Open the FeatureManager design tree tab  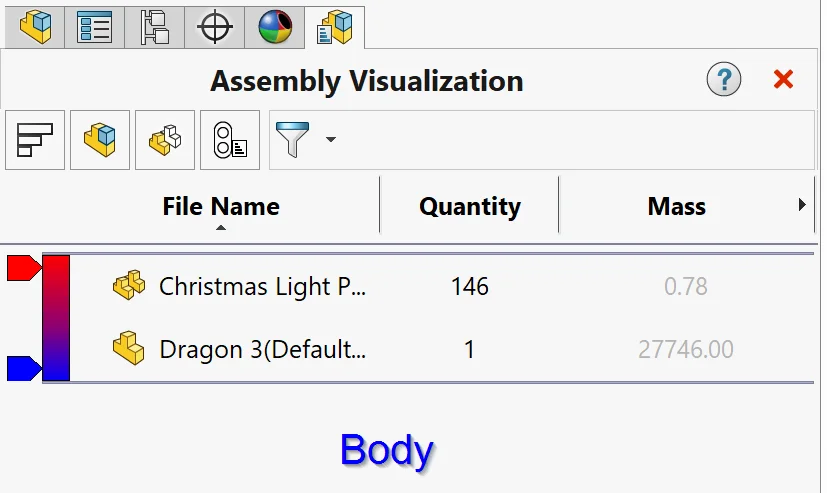(35, 27)
